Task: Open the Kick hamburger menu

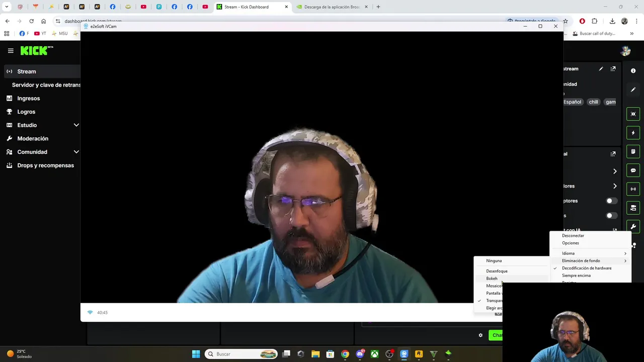Action: click(x=11, y=50)
